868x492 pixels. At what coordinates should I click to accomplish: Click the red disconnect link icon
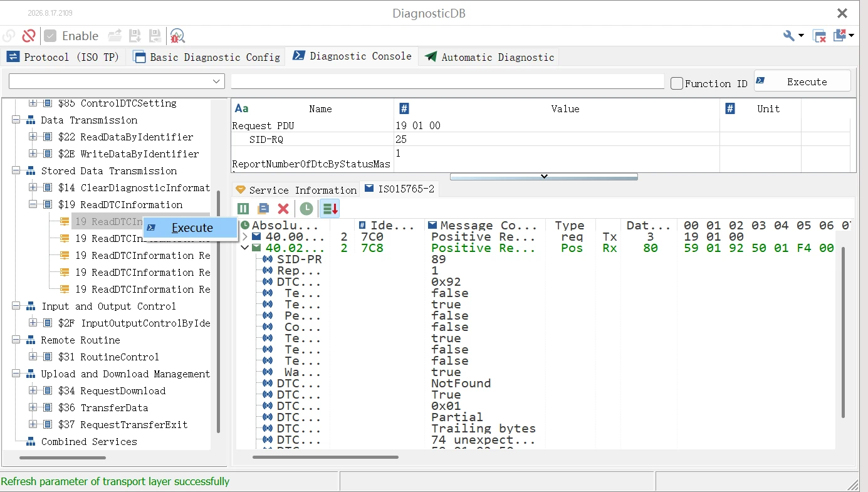tap(29, 36)
